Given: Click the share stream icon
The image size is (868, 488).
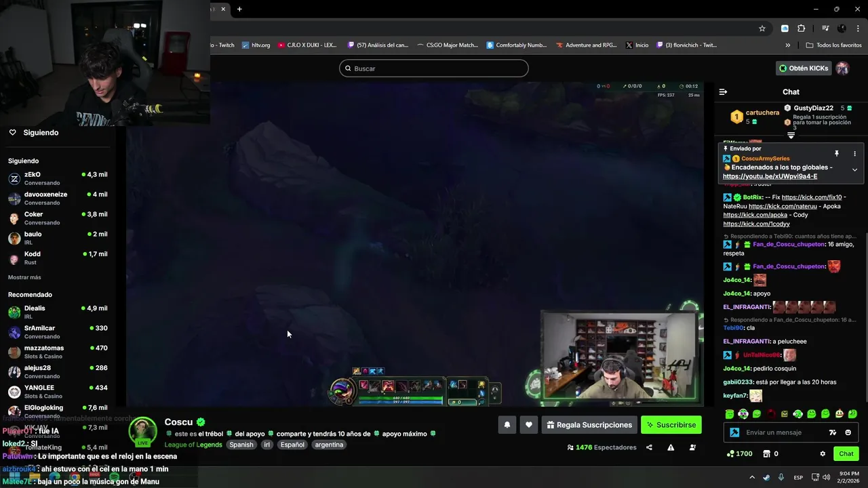Looking at the screenshot, I should pyautogui.click(x=649, y=447).
